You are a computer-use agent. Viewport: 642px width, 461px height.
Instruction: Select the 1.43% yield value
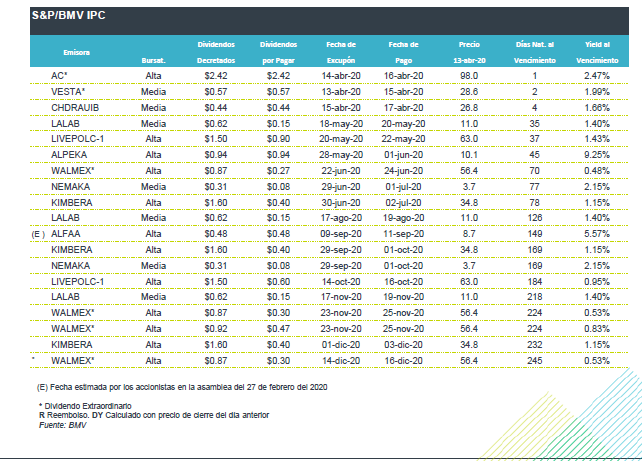(597, 139)
